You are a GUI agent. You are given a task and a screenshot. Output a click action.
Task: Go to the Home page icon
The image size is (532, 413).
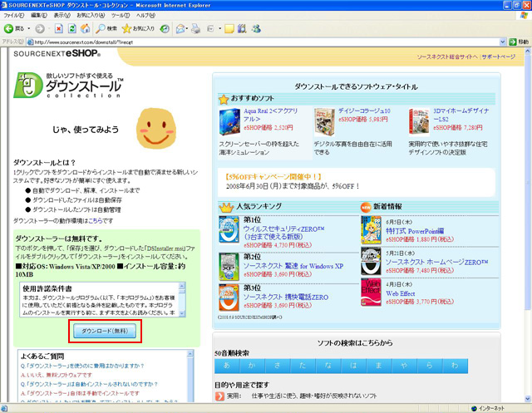click(85, 29)
